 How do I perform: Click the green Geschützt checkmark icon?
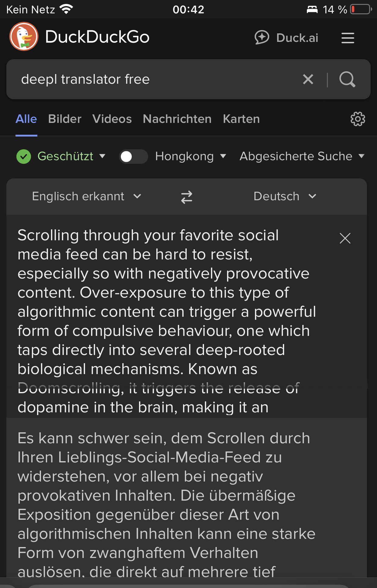click(x=24, y=157)
